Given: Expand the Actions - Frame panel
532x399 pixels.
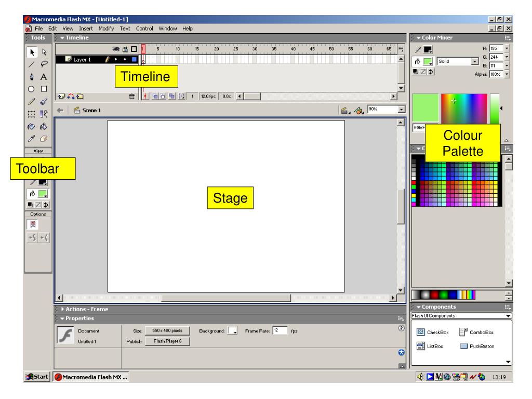Looking at the screenshot, I should point(62,309).
